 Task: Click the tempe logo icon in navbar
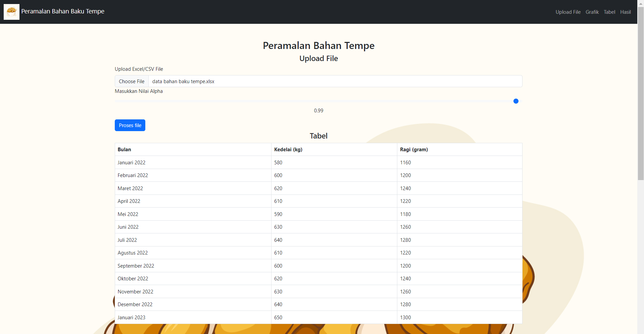tap(11, 12)
